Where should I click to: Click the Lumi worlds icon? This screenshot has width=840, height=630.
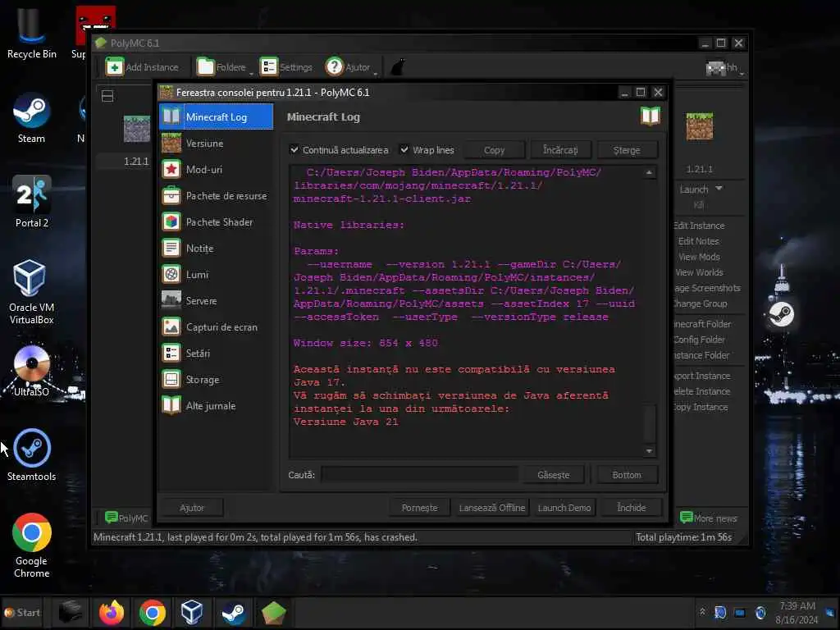171,274
